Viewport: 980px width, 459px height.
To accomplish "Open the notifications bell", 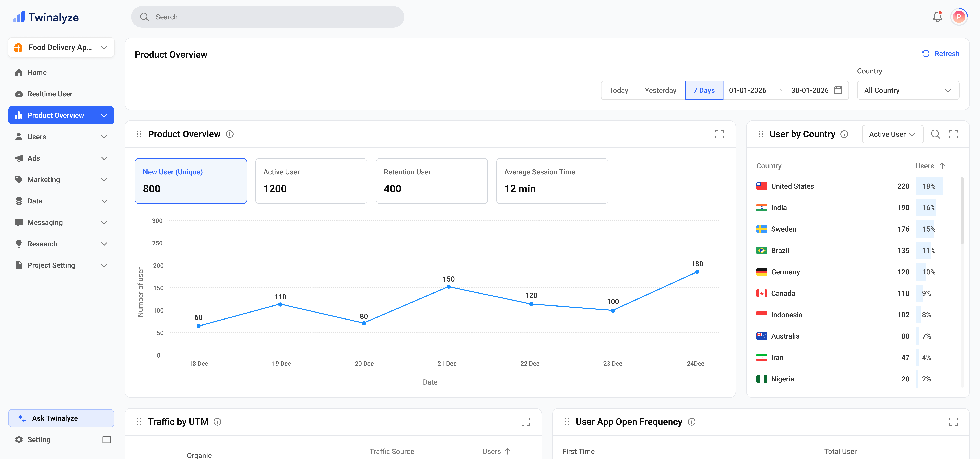I will coord(937,17).
